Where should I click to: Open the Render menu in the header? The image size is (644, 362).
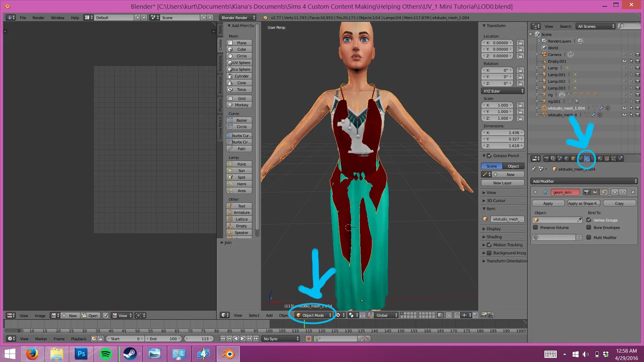(38, 17)
